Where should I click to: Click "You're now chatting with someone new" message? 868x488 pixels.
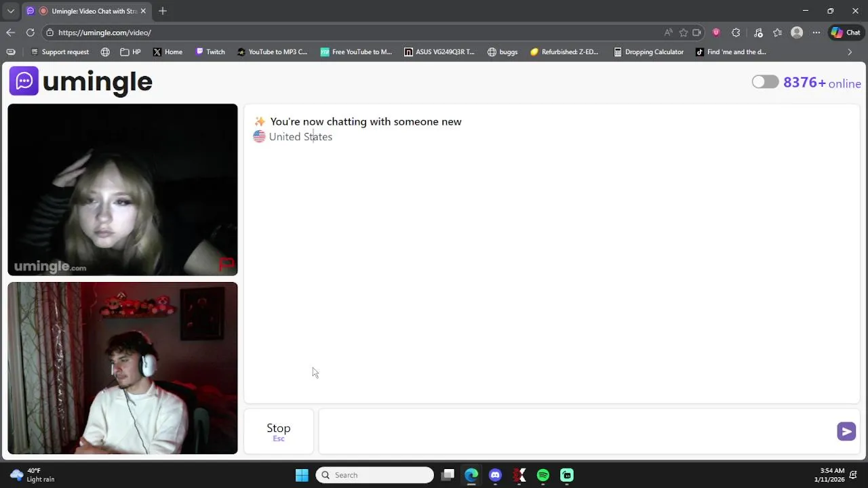(366, 122)
